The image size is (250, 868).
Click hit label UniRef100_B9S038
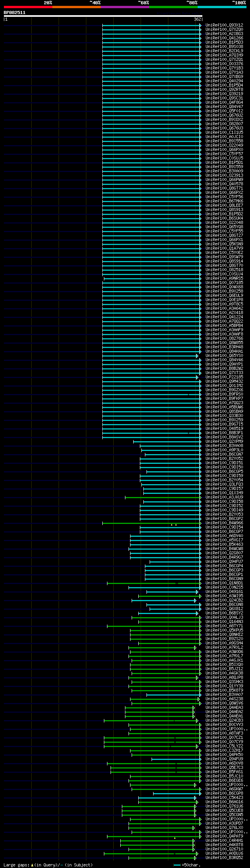coord(224,47)
